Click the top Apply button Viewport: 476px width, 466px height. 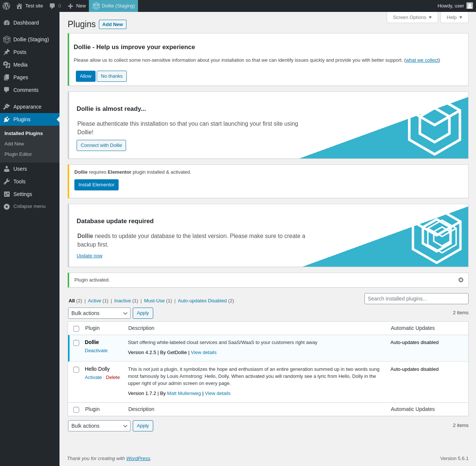(143, 313)
